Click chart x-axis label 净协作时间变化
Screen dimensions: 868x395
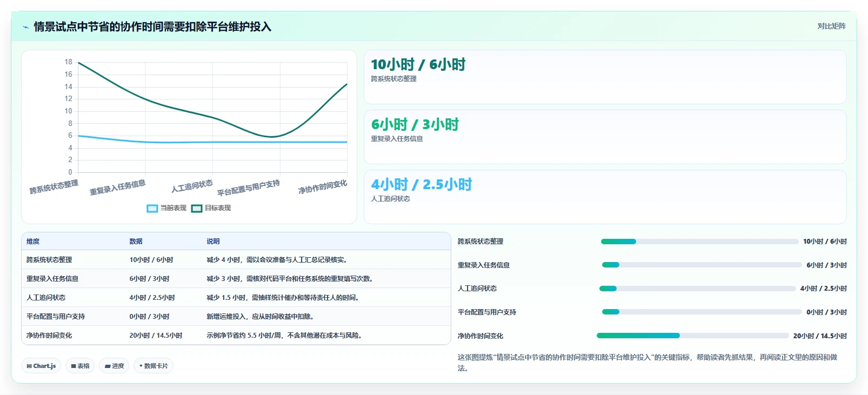click(323, 187)
